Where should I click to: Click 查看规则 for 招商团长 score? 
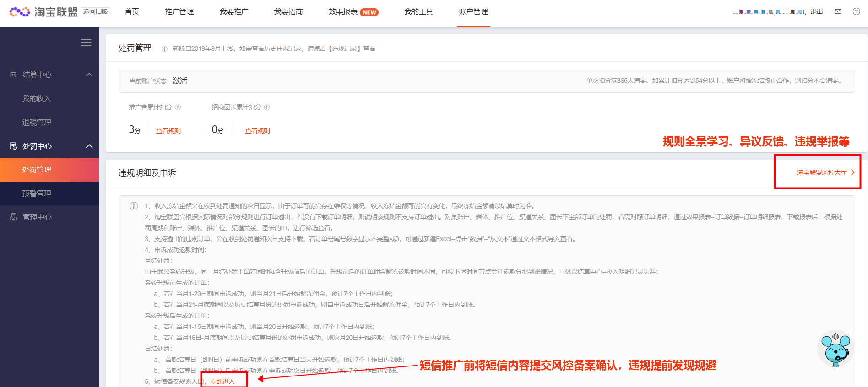(x=257, y=131)
